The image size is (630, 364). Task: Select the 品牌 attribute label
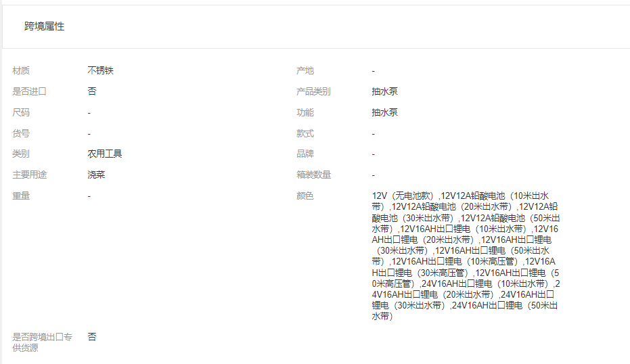[305, 154]
